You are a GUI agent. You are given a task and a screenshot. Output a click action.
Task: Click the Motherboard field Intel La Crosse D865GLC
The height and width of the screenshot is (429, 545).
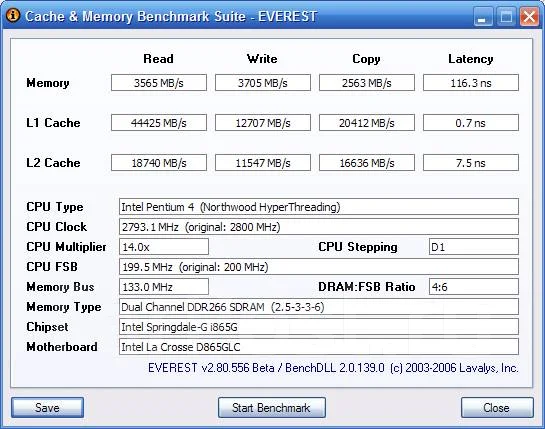click(319, 347)
